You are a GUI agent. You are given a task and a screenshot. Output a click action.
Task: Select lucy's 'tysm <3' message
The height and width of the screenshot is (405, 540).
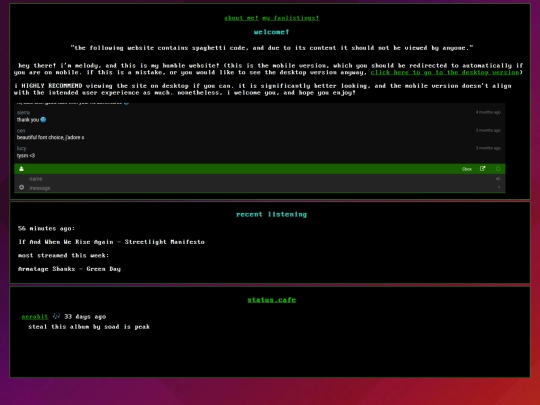tap(26, 156)
